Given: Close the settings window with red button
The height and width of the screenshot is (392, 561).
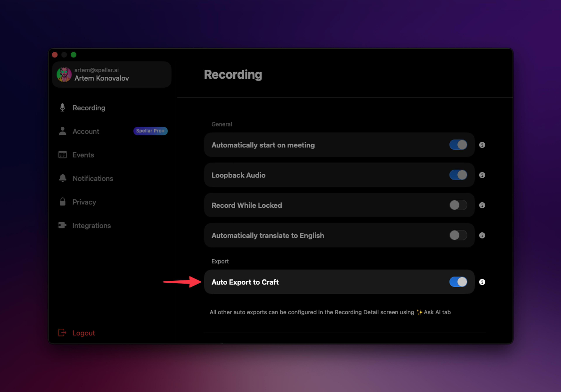Looking at the screenshot, I should point(55,55).
